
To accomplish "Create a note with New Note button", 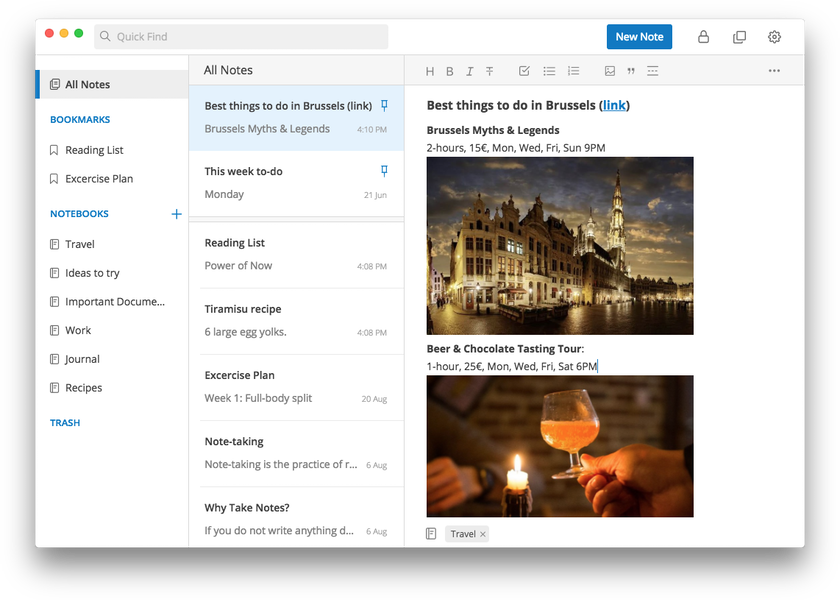I will 639,36.
